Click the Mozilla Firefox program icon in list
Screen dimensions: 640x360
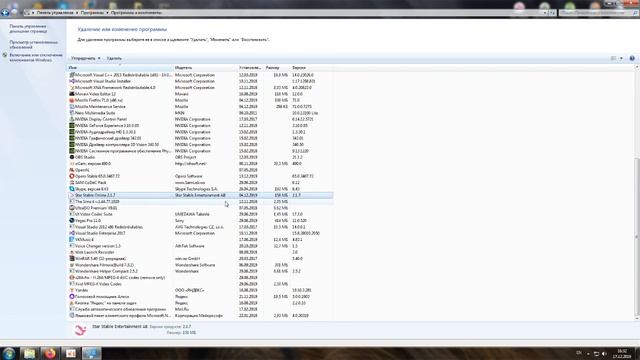[72, 100]
